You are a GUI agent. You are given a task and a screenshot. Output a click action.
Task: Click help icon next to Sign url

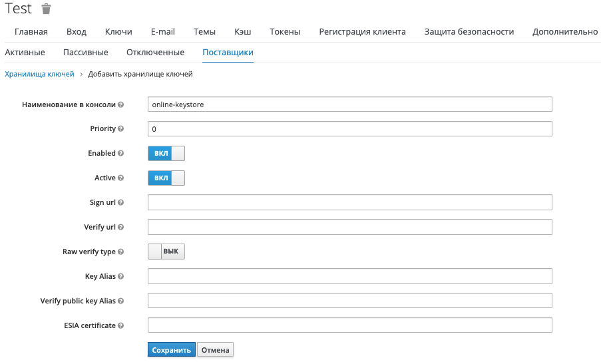[121, 202]
